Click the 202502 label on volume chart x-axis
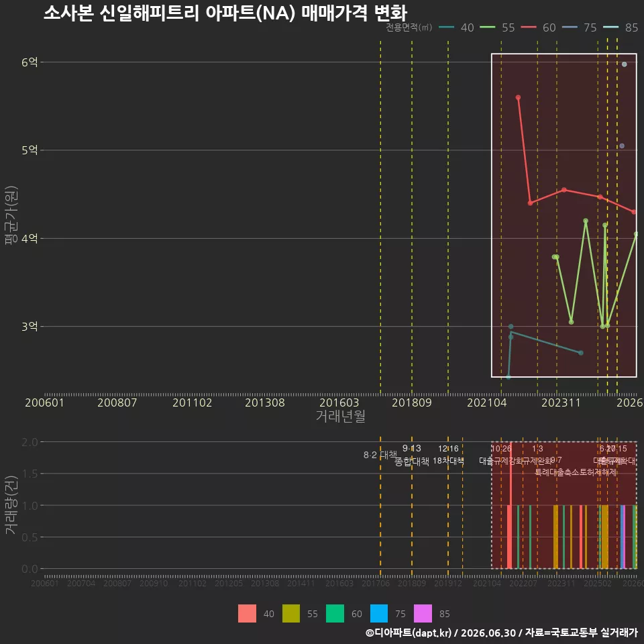This screenshot has height=644, width=644. click(598, 583)
